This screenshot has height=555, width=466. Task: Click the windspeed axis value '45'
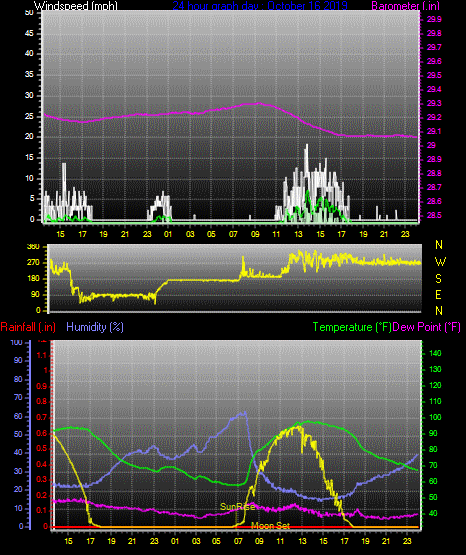[x=29, y=34]
